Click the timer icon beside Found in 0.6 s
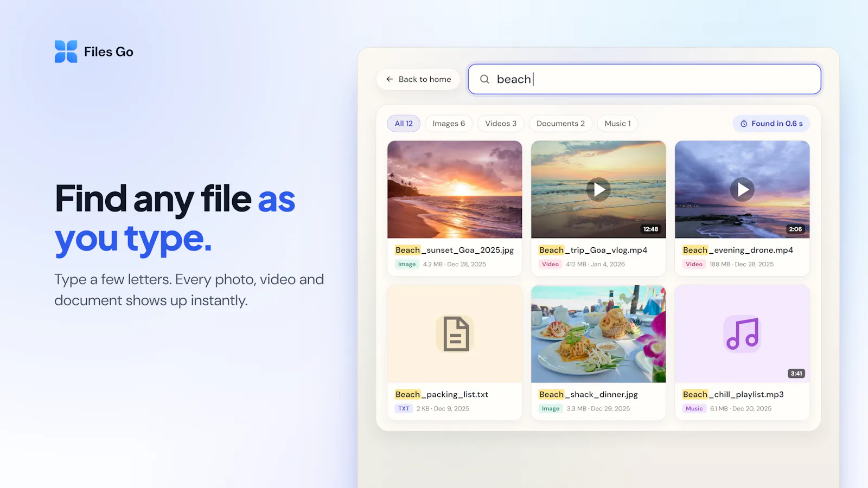868x488 pixels. (744, 124)
